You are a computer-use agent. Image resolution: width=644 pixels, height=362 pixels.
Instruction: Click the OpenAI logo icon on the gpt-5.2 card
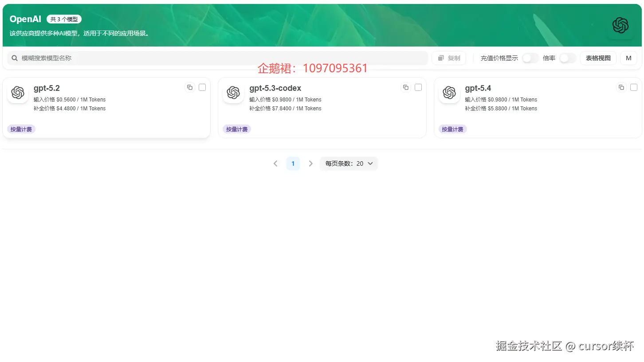(x=18, y=93)
